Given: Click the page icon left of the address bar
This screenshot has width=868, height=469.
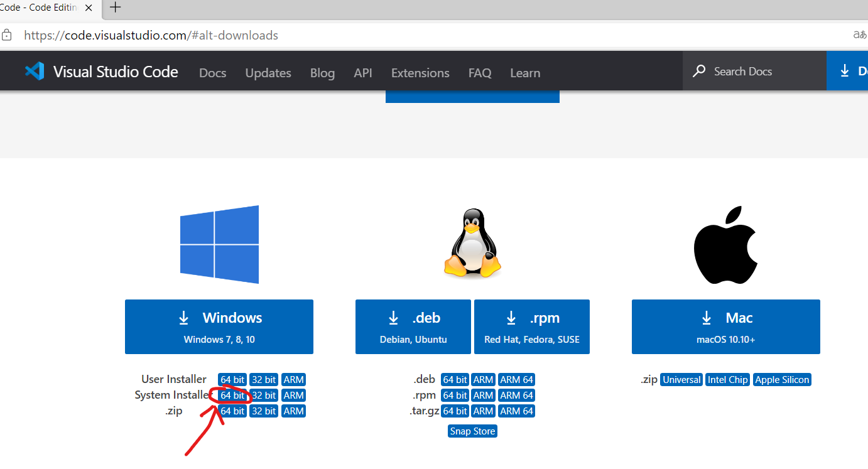Looking at the screenshot, I should point(7,35).
